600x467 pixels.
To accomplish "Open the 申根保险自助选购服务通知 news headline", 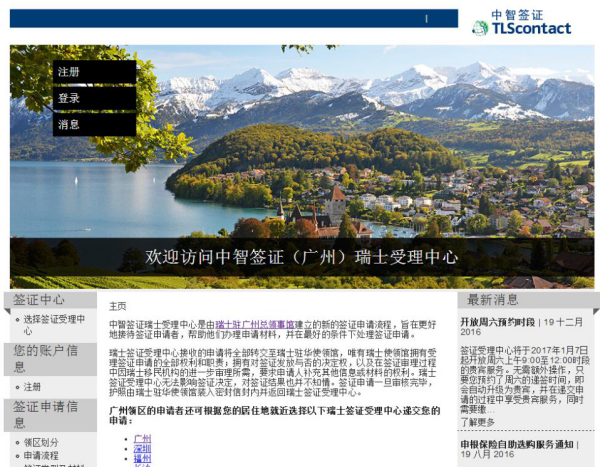I will click(517, 444).
